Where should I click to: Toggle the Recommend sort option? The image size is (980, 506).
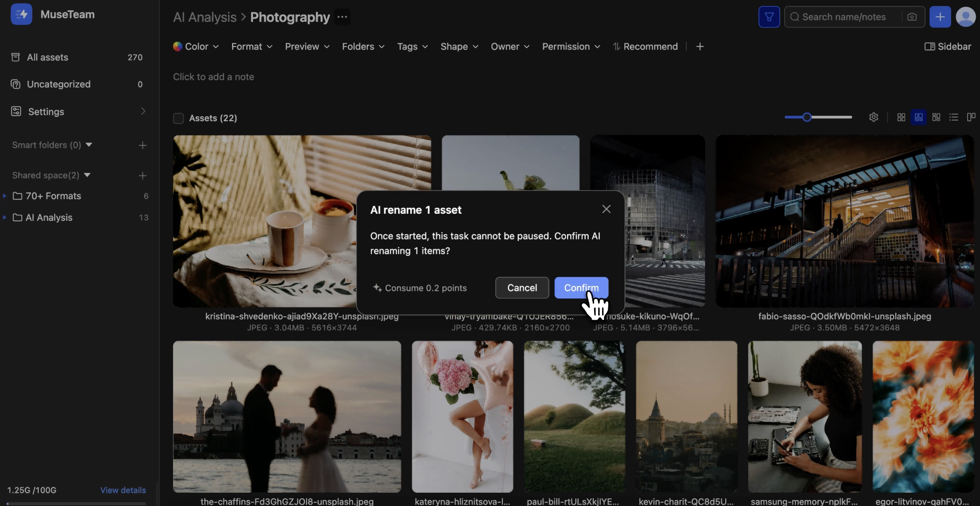pyautogui.click(x=645, y=46)
